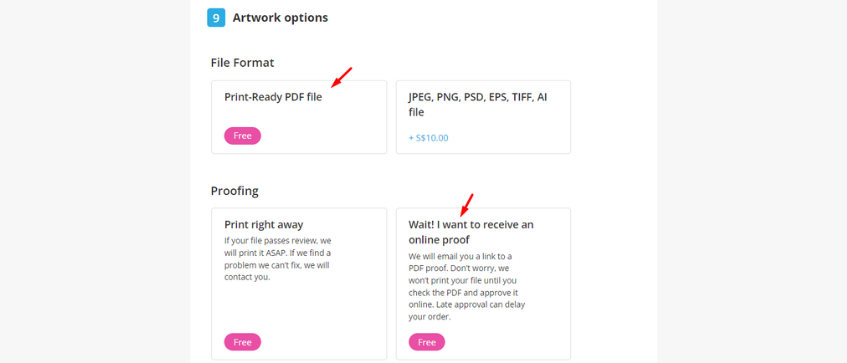Click the Artwork options section heading
The image size is (847, 363).
pos(280,18)
